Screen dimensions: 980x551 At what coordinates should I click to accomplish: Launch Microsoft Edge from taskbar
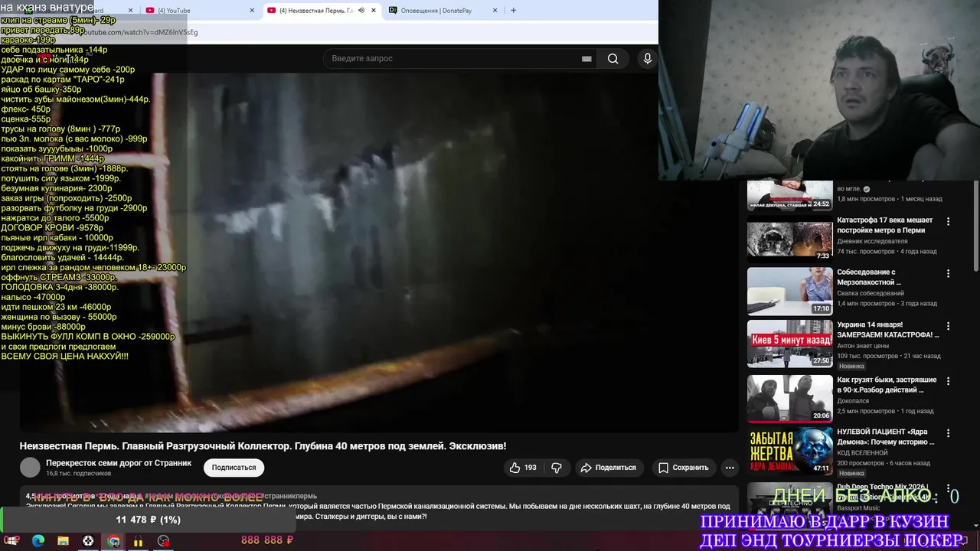pyautogui.click(x=38, y=541)
